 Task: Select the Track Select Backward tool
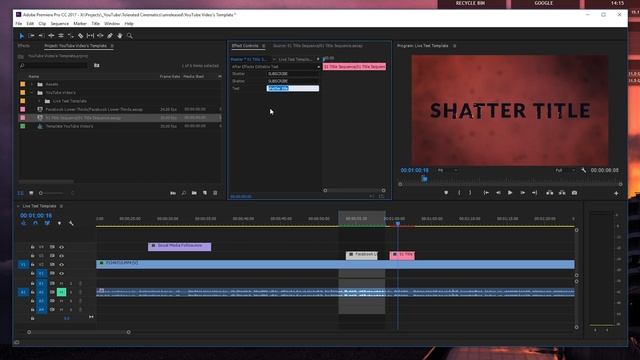[x=41, y=36]
